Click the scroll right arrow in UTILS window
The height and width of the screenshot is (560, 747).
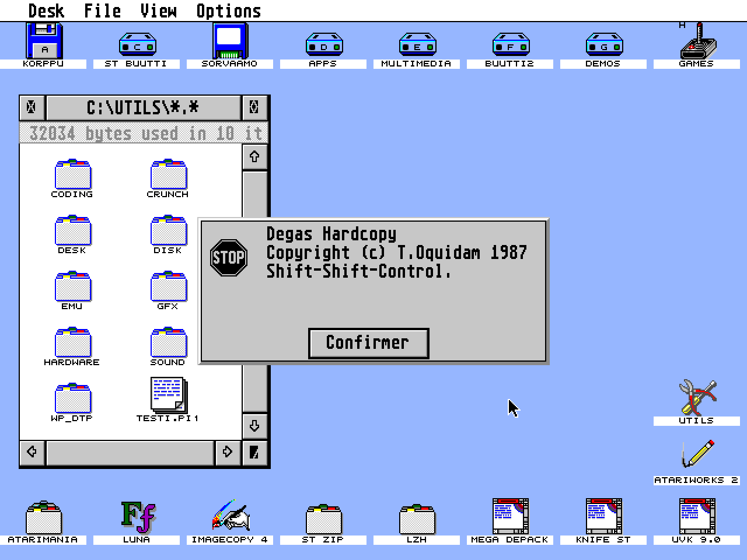point(227,452)
